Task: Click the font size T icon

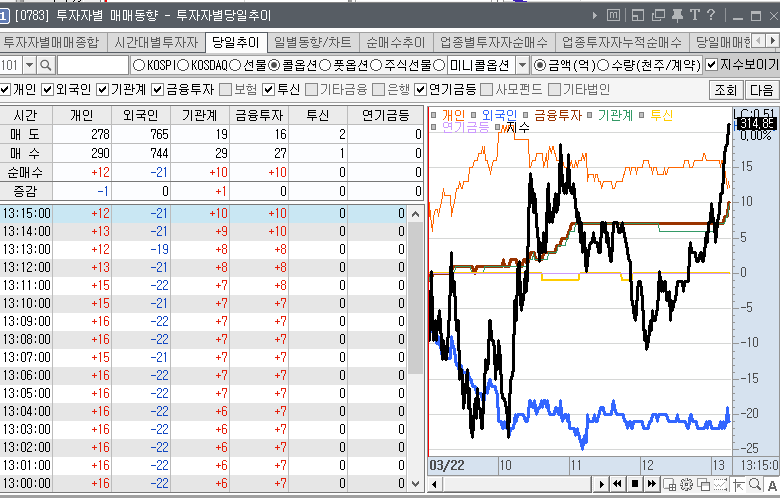Action: point(694,14)
